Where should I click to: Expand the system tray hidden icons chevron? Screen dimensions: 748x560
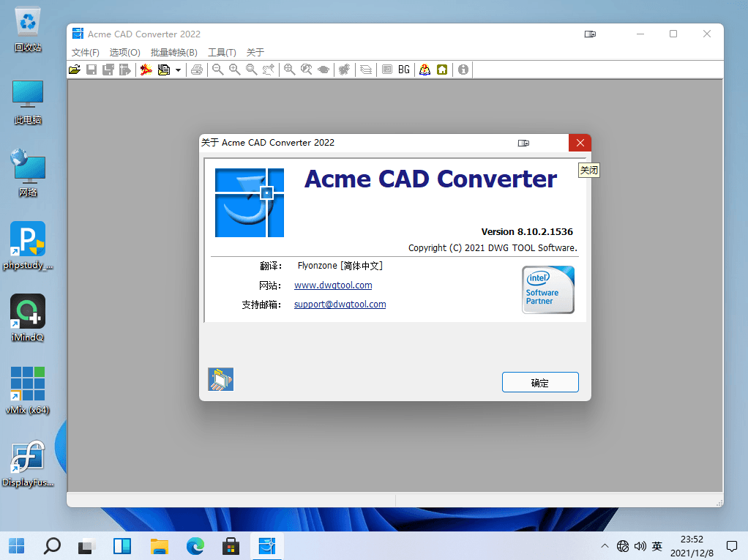(605, 545)
